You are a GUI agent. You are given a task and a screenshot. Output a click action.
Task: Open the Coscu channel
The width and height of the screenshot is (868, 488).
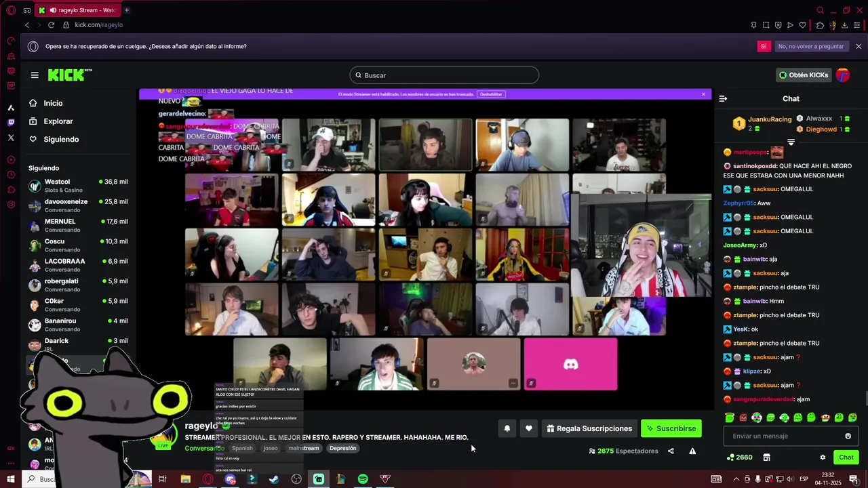[x=78, y=245]
